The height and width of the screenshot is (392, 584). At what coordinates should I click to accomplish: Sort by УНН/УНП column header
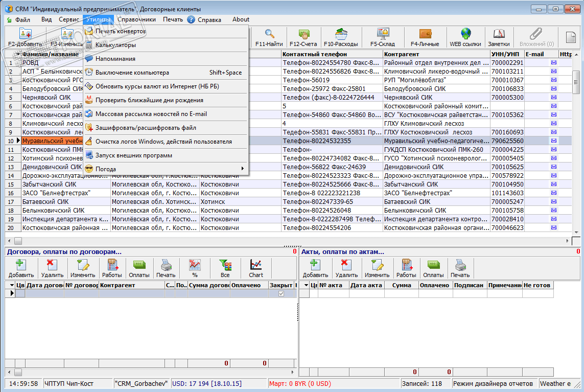507,54
